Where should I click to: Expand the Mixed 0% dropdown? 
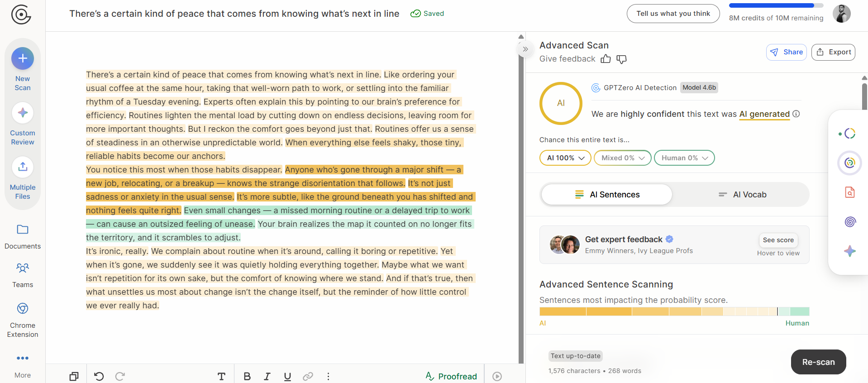pyautogui.click(x=622, y=158)
